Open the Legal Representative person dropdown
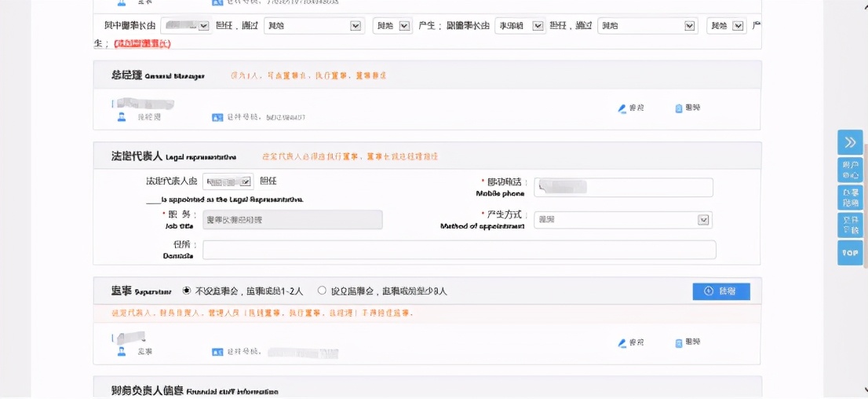 coord(228,181)
